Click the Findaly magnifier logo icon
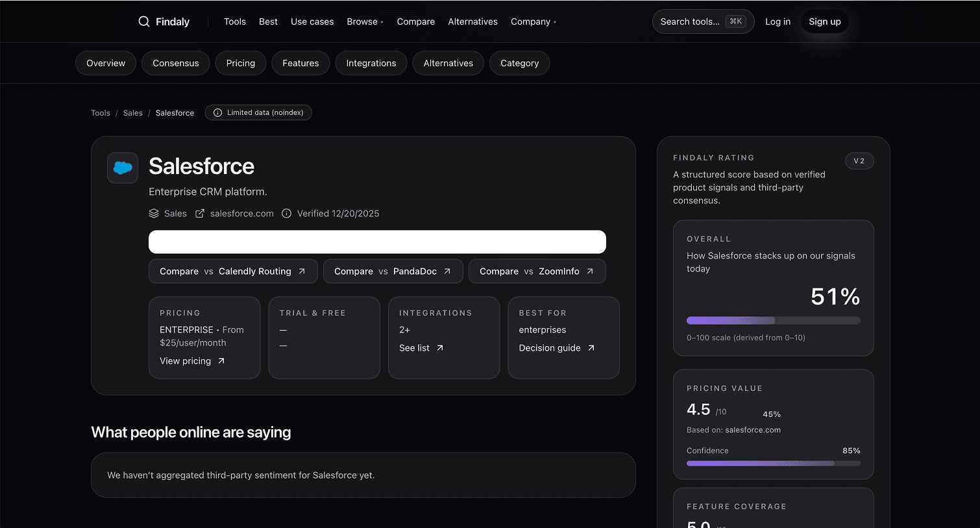Screen dimensions: 980x528 click(x=144, y=21)
